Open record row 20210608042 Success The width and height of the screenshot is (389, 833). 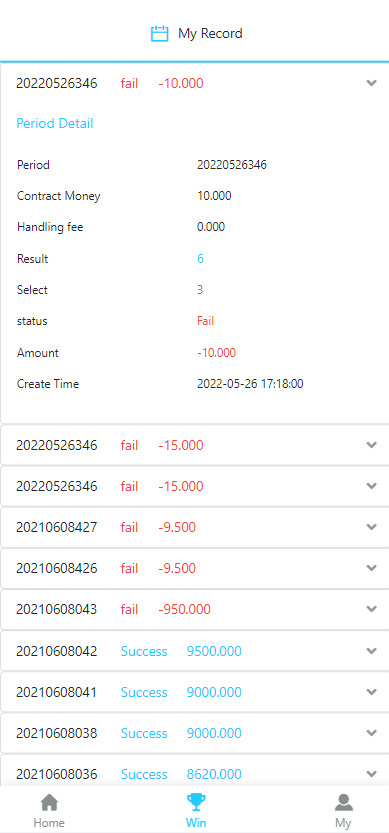pos(194,651)
